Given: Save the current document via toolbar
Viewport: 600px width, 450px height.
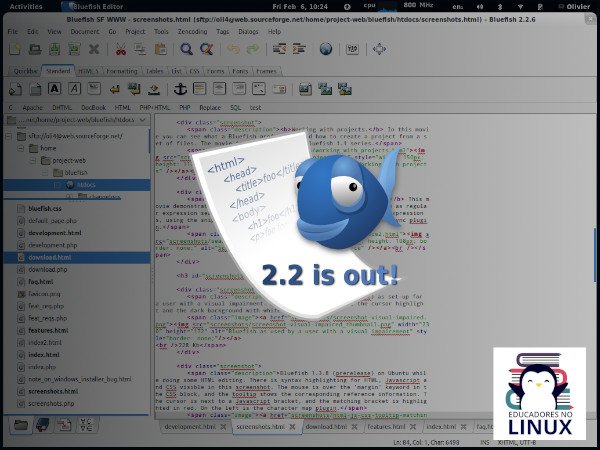Looking at the screenshot, I should (x=54, y=49).
